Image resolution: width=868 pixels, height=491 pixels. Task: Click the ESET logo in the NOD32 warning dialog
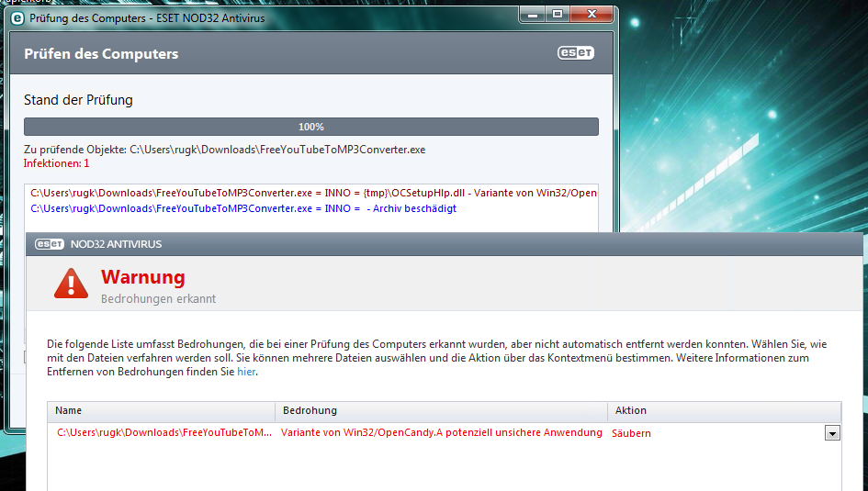49,244
